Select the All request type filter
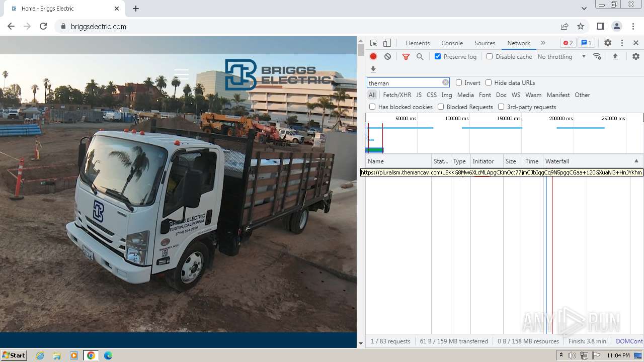 (372, 95)
